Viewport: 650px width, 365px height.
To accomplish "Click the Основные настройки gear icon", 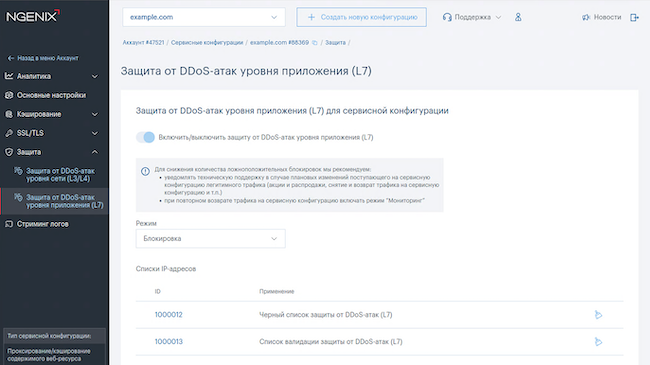I will (9, 95).
